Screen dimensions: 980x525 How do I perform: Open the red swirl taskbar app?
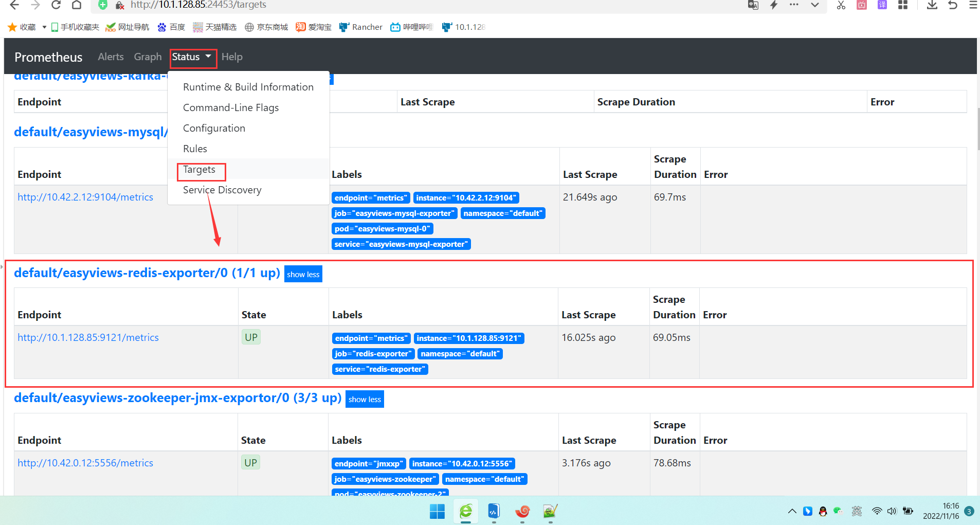(x=522, y=511)
